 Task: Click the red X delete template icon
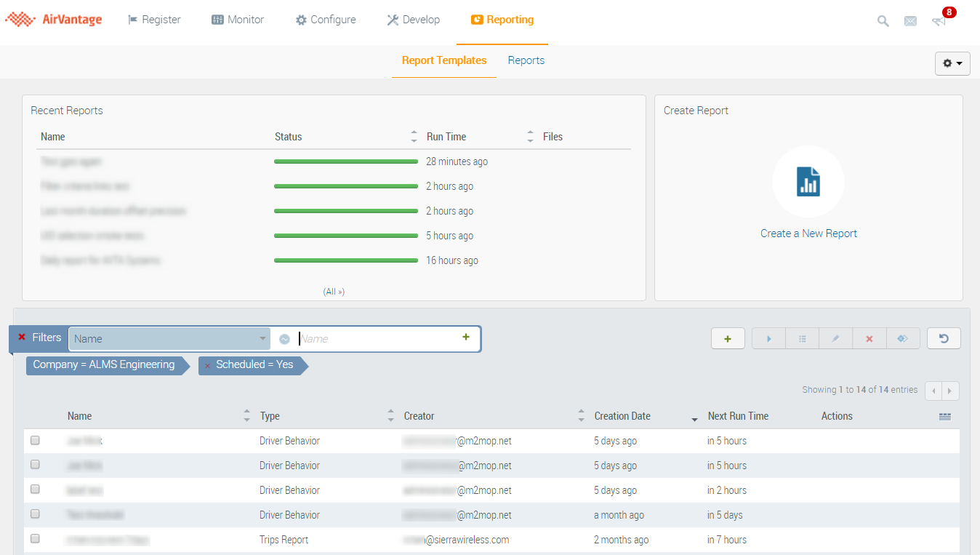click(869, 338)
